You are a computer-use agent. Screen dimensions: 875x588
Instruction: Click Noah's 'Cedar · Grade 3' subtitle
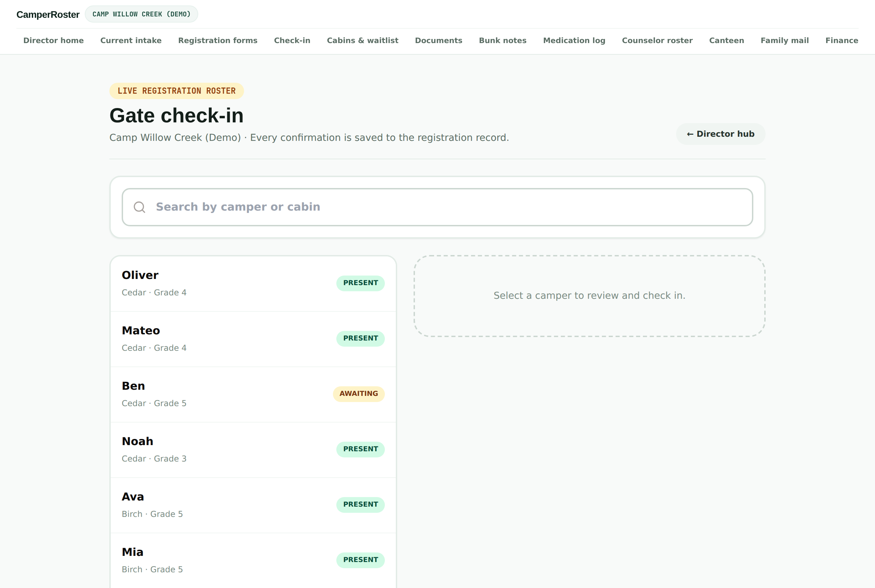point(154,459)
